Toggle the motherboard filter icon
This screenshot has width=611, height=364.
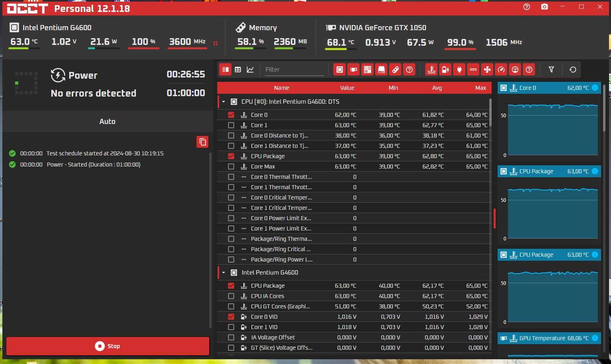point(368,70)
